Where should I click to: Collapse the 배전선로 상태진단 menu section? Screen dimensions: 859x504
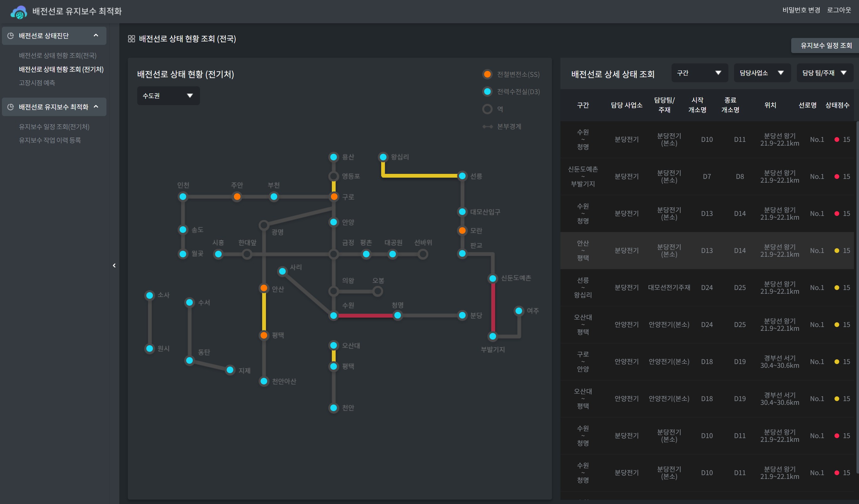[96, 35]
